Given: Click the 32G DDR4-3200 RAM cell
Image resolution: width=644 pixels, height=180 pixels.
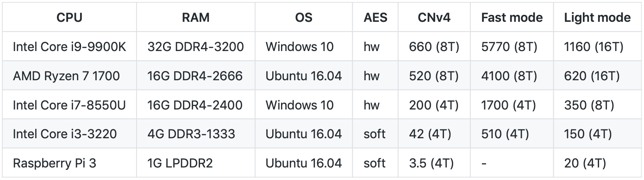Looking at the screenshot, I should 196,47.
